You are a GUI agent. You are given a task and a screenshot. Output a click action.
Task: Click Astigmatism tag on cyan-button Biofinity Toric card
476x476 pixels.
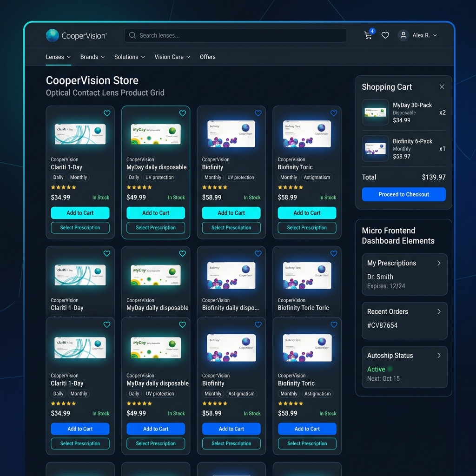point(317,177)
